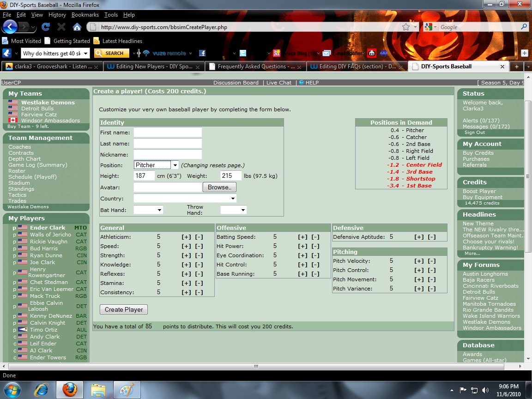Switch to Frequently Asked Questions tab
The width and height of the screenshot is (532, 399).
click(x=255, y=66)
